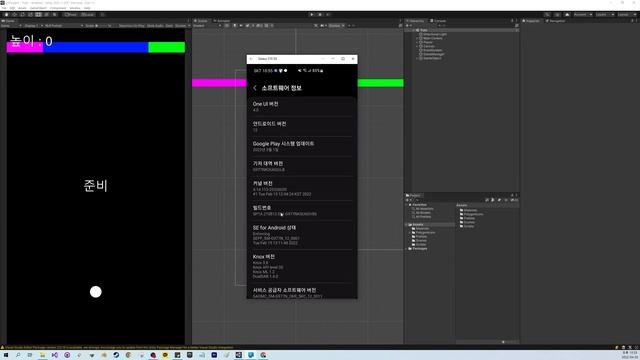Open Shaded draw mode dropdown
The width and height of the screenshot is (640, 360).
[x=207, y=25]
